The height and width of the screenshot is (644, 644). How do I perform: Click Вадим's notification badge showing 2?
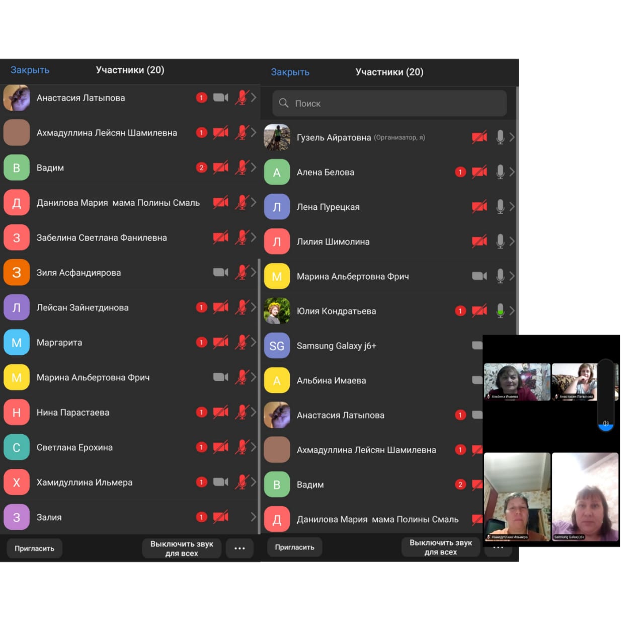click(x=201, y=168)
